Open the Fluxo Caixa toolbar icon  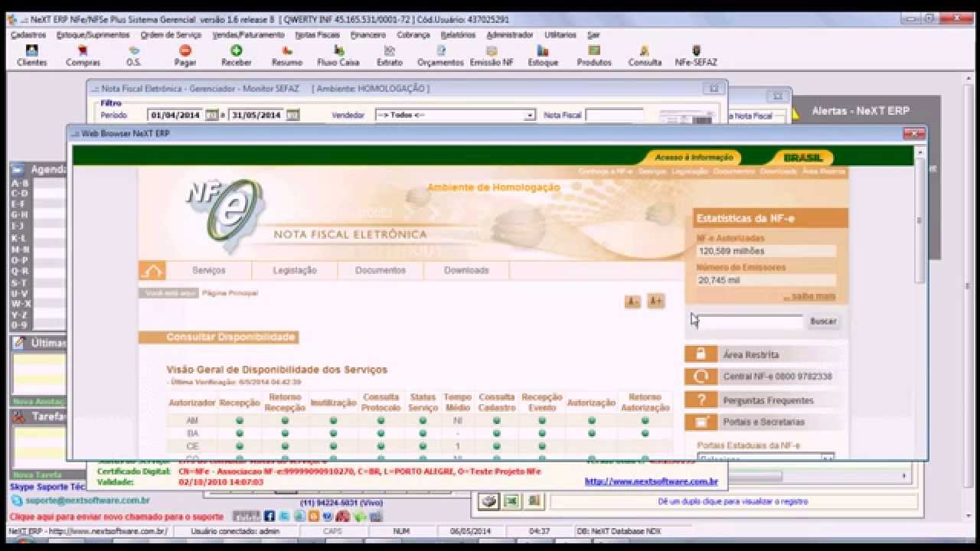click(338, 56)
